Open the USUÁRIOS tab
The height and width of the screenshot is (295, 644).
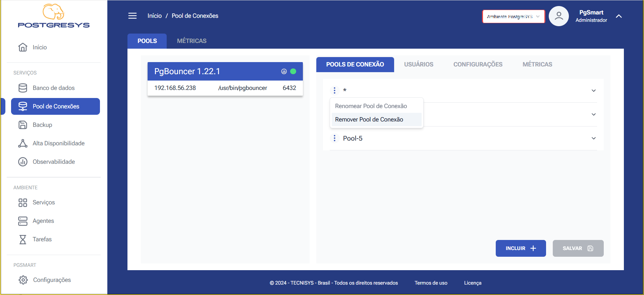pos(419,64)
